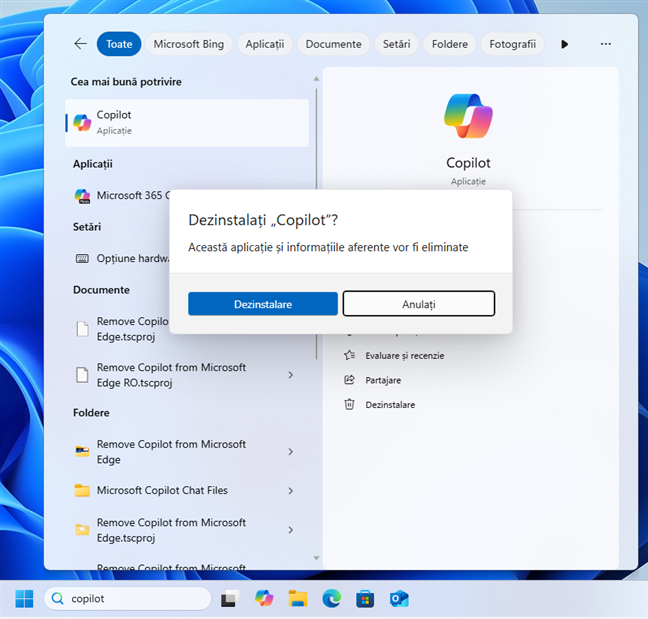Viewport: 648px width, 619px height.
Task: Click the back arrow in search panel
Action: [x=80, y=44]
